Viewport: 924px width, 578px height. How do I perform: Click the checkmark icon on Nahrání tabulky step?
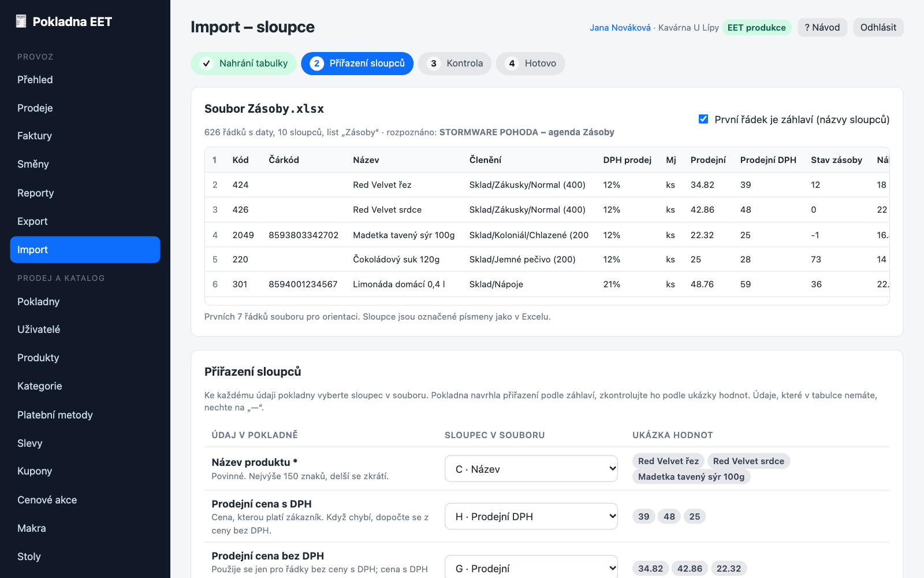coord(206,64)
